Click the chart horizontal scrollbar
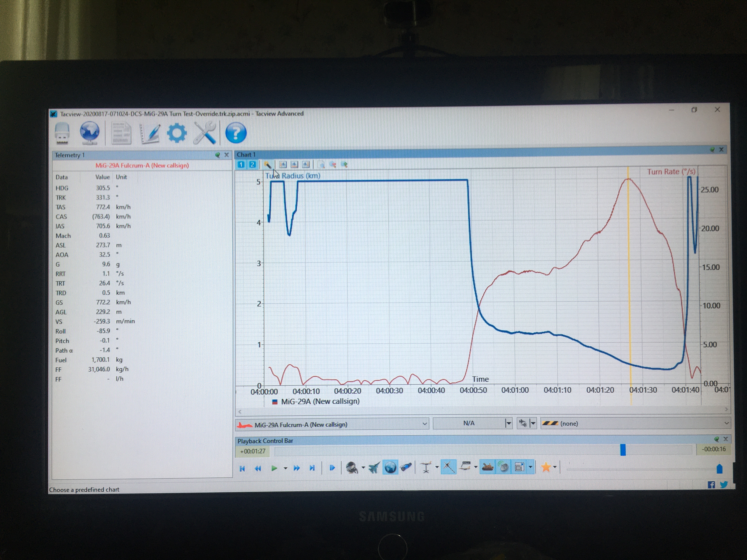Image resolution: width=747 pixels, height=560 pixels. pos(483,411)
